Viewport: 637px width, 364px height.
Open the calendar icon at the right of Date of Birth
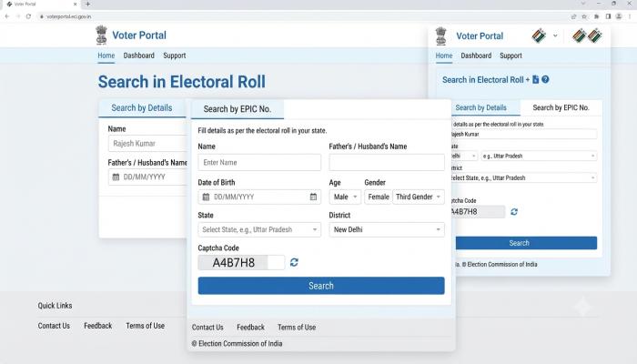(313, 197)
